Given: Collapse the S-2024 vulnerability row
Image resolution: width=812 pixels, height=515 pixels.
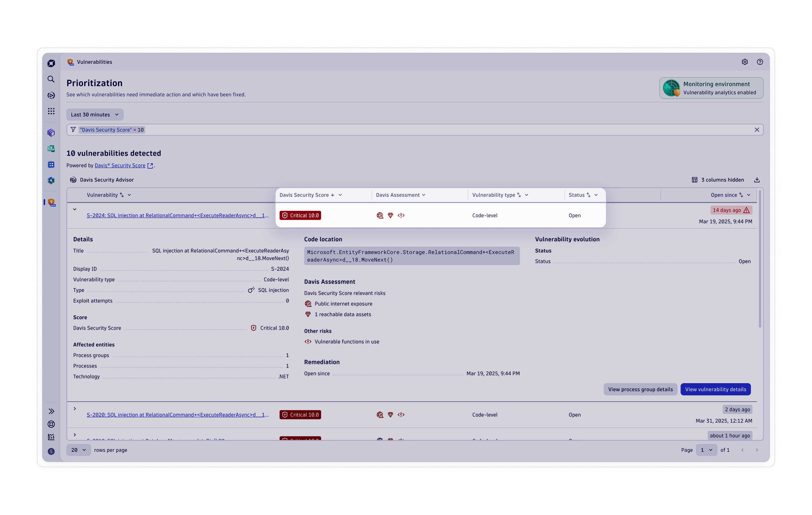Looking at the screenshot, I should coord(75,209).
